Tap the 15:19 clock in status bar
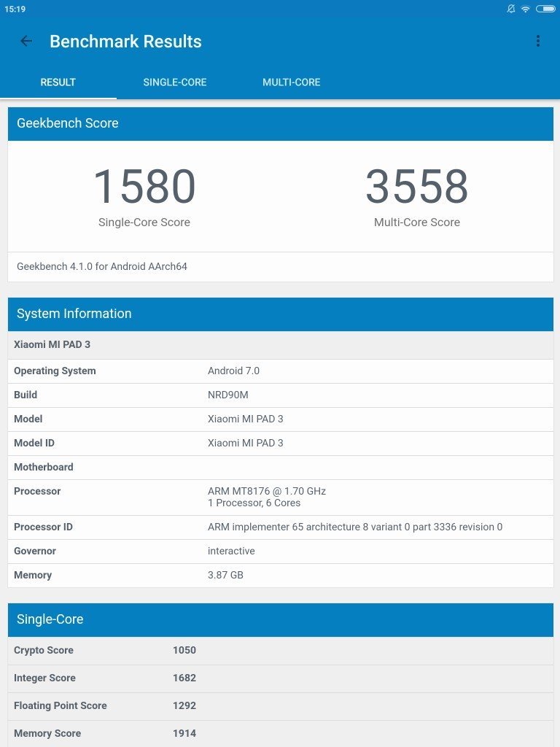560x747 pixels. [x=15, y=9]
